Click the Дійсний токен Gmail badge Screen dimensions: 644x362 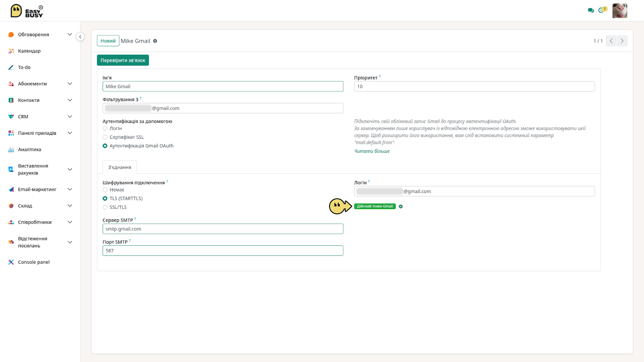[375, 206]
